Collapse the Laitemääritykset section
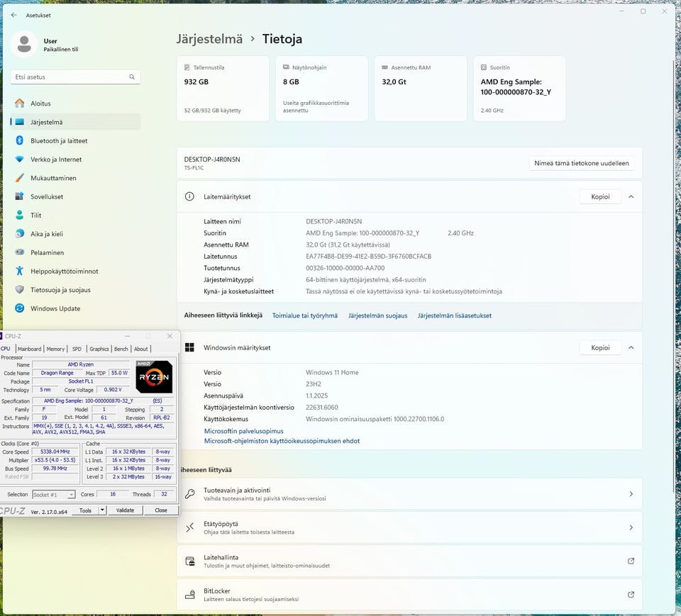This screenshot has height=616, width=681. click(631, 196)
